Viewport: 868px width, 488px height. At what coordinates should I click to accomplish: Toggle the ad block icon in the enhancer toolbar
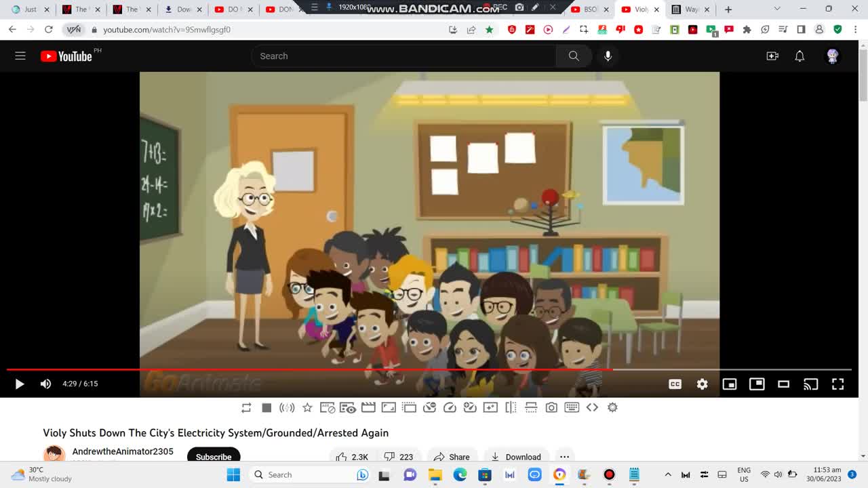(328, 407)
